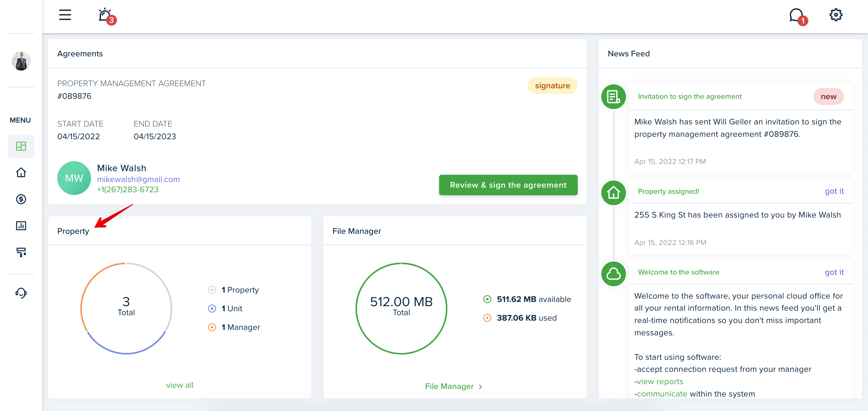Open the headset support icon

[x=21, y=293]
